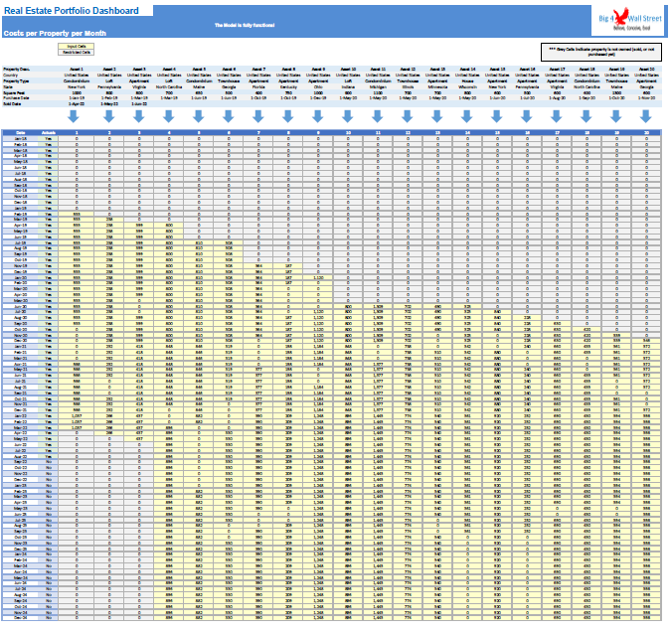This screenshot has height=632, width=672.
Task: Select Asset 11's square feet value 1100
Action: 378,92
